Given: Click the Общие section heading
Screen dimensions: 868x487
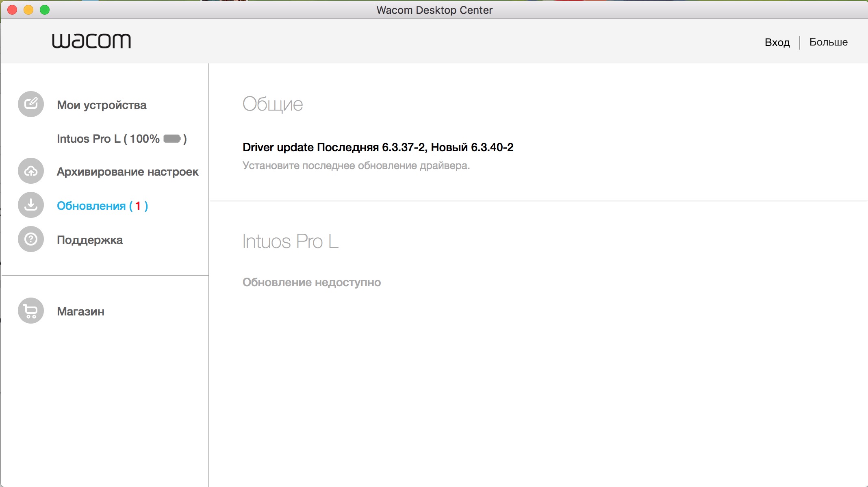Looking at the screenshot, I should coord(273,104).
